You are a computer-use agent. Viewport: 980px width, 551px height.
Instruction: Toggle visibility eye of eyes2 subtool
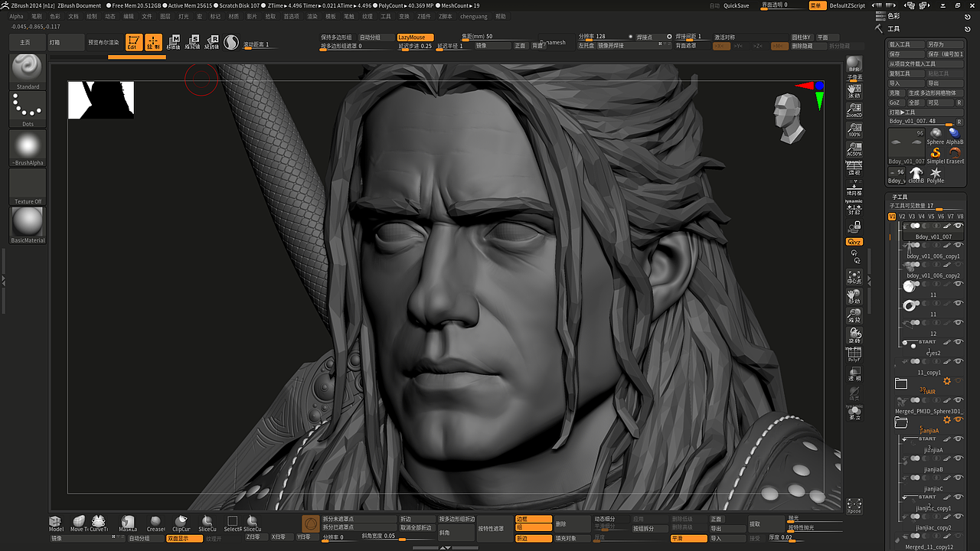pos(958,342)
